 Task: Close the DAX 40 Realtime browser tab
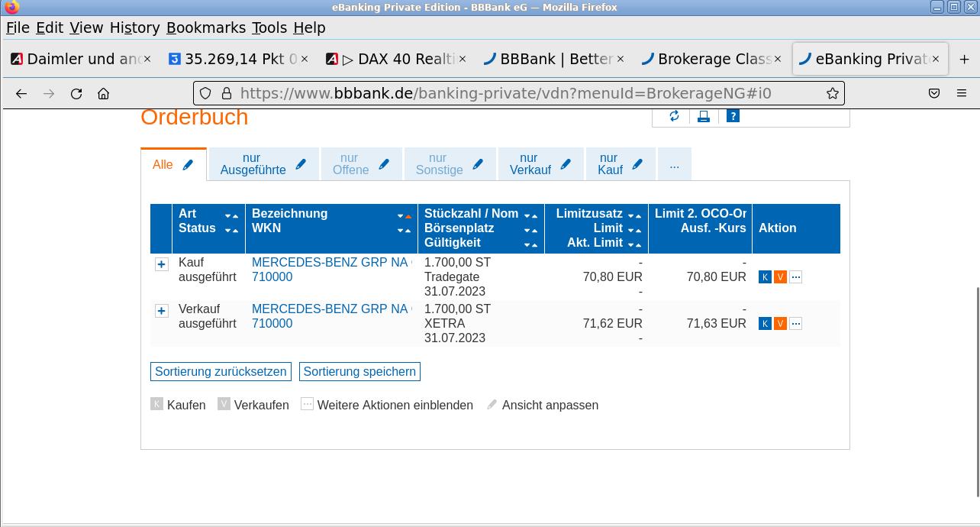(463, 59)
